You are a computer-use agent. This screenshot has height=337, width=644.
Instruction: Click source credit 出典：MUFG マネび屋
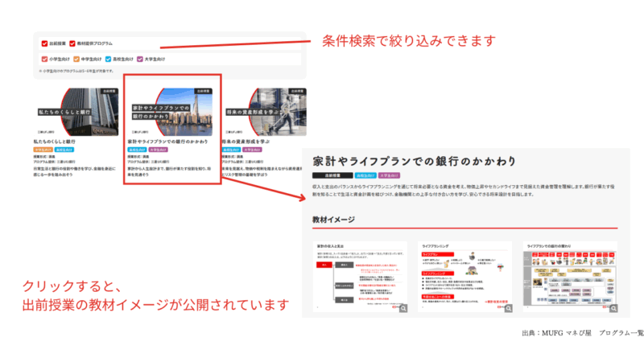[556, 333]
